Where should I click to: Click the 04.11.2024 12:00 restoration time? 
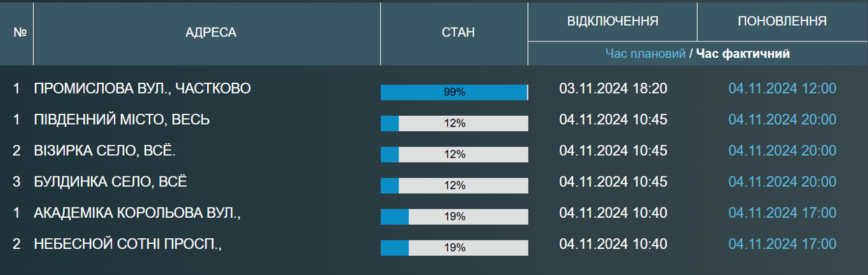(x=782, y=88)
